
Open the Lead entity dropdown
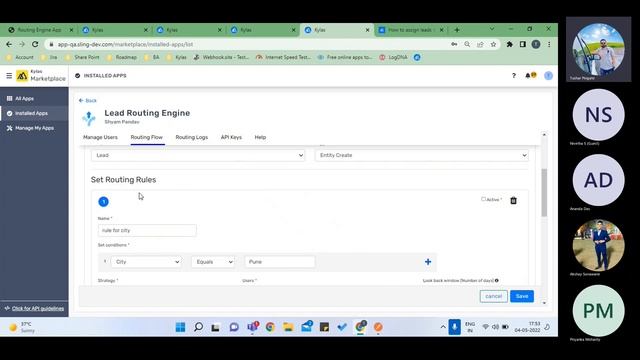pos(198,155)
